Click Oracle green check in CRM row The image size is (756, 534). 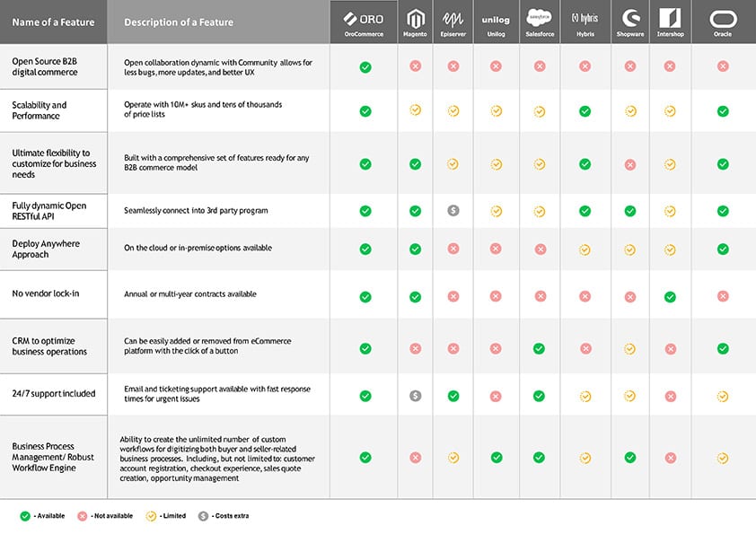[723, 348]
